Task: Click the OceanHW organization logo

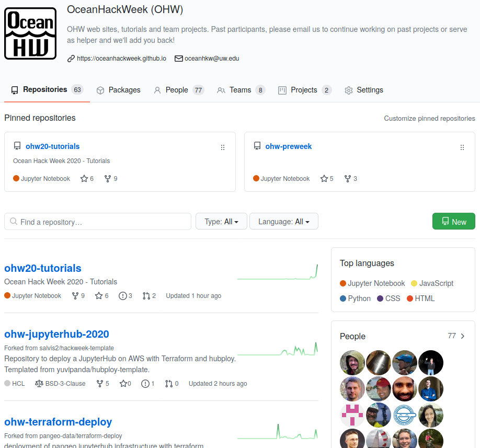Action: pos(30,33)
